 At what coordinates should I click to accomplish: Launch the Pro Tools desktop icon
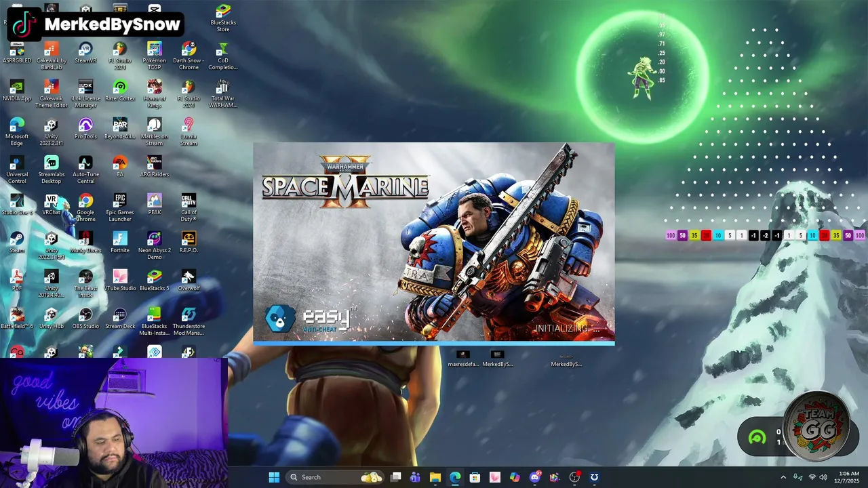(85, 130)
